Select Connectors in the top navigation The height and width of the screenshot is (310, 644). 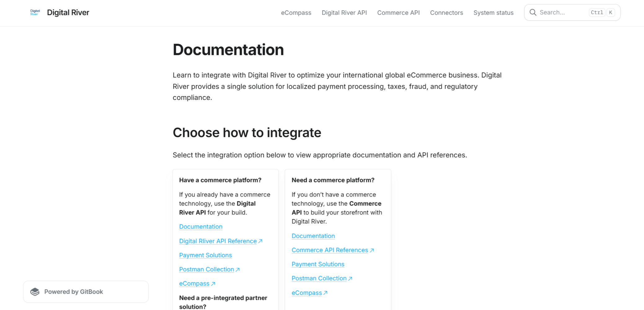(447, 13)
